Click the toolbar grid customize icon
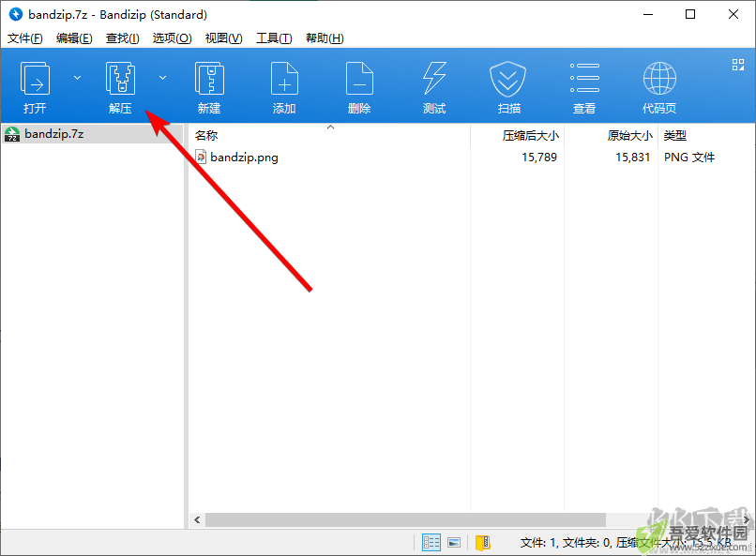The height and width of the screenshot is (556, 756). coord(737,65)
